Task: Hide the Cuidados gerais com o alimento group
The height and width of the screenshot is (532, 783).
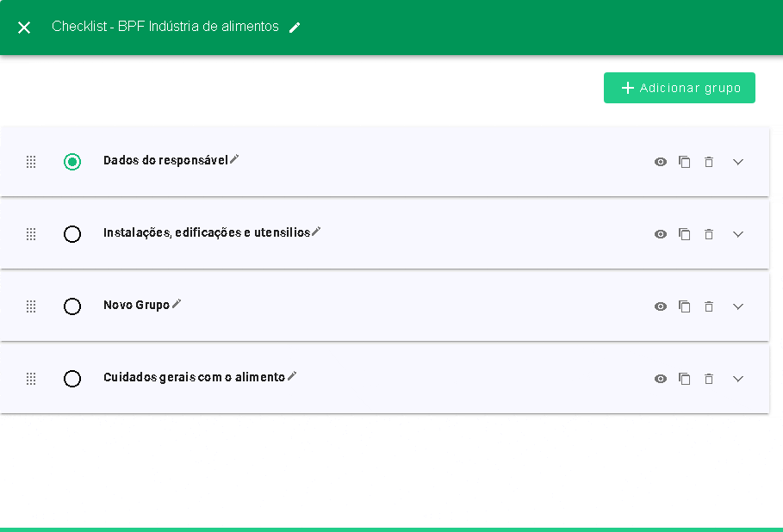Action: pos(661,379)
